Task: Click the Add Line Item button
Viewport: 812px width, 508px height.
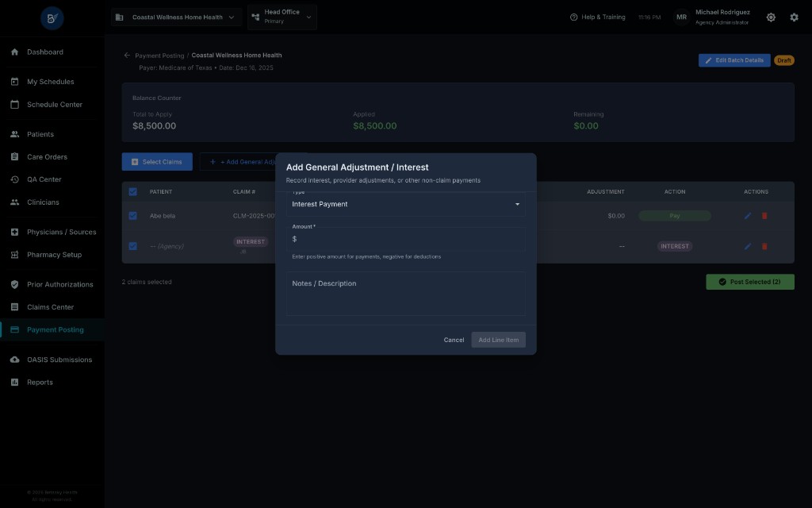Action: click(498, 340)
